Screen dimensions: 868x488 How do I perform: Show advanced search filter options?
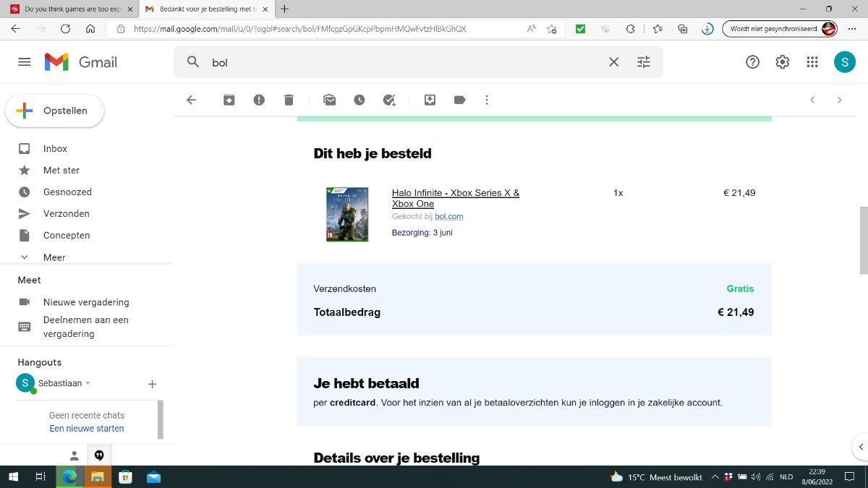click(x=644, y=62)
